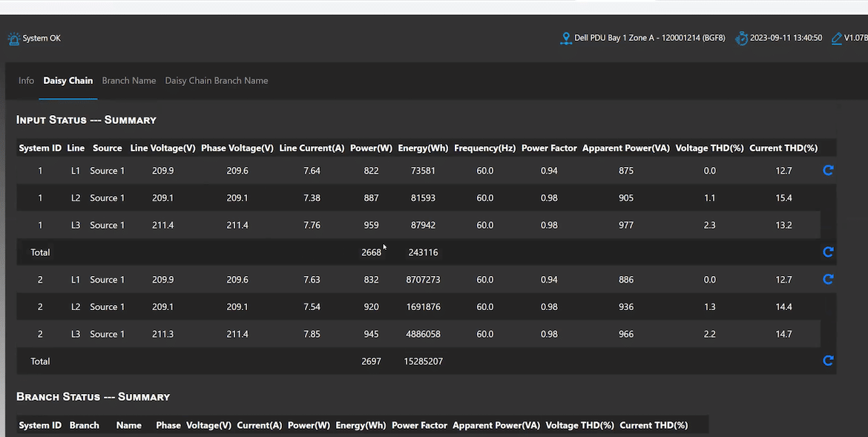Click line current value 7.85
Screen dimensions: 868x437
pos(312,334)
